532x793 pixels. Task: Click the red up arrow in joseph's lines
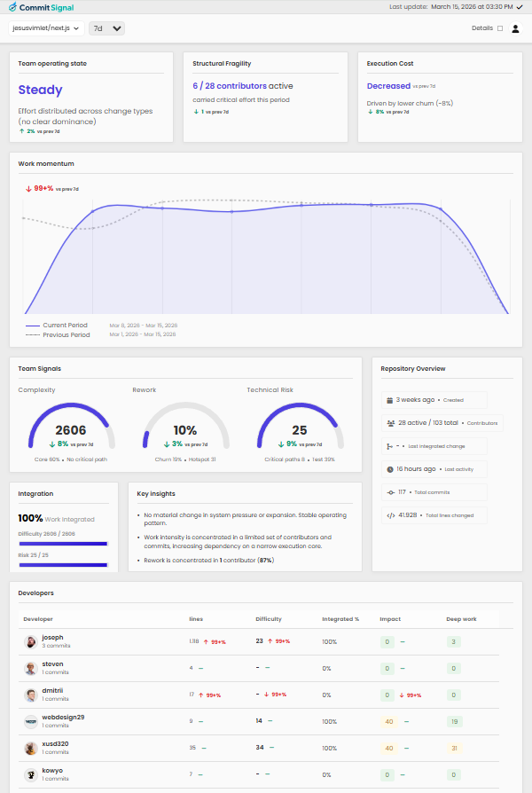(206, 642)
